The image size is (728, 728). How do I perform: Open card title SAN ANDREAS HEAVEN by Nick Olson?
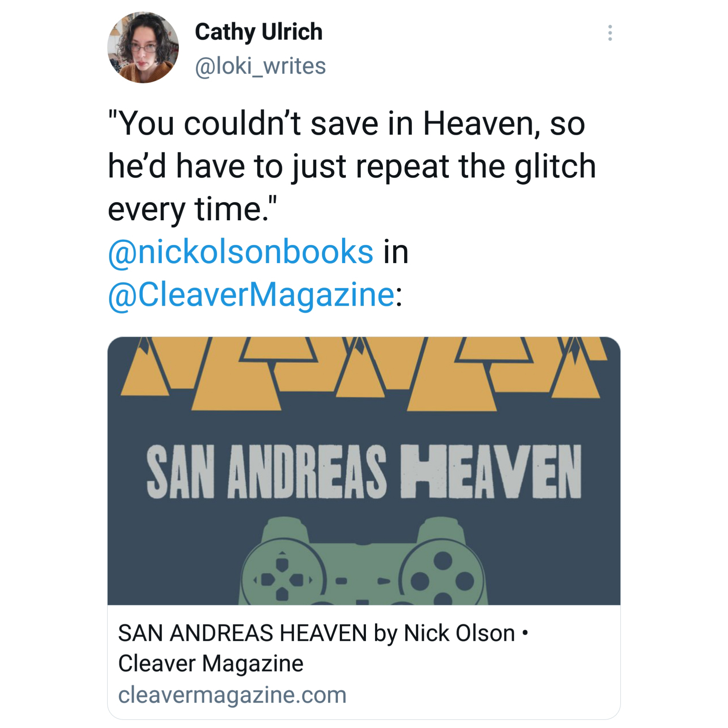(x=317, y=633)
